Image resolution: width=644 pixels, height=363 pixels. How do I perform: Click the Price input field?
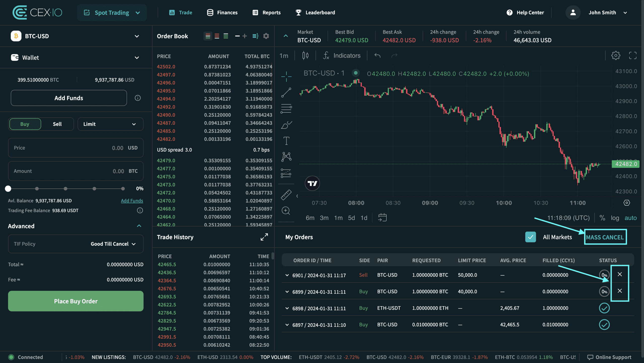coord(76,148)
